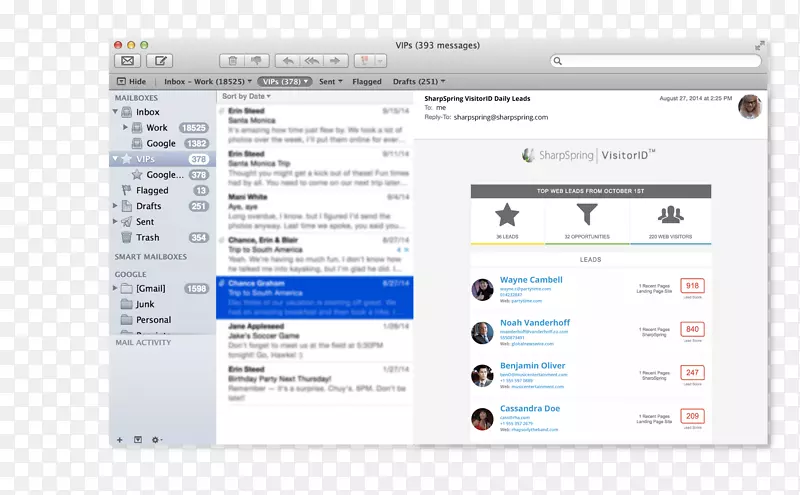Viewport: 800px width, 495px height.
Task: Forward the selected message
Action: [x=337, y=61]
